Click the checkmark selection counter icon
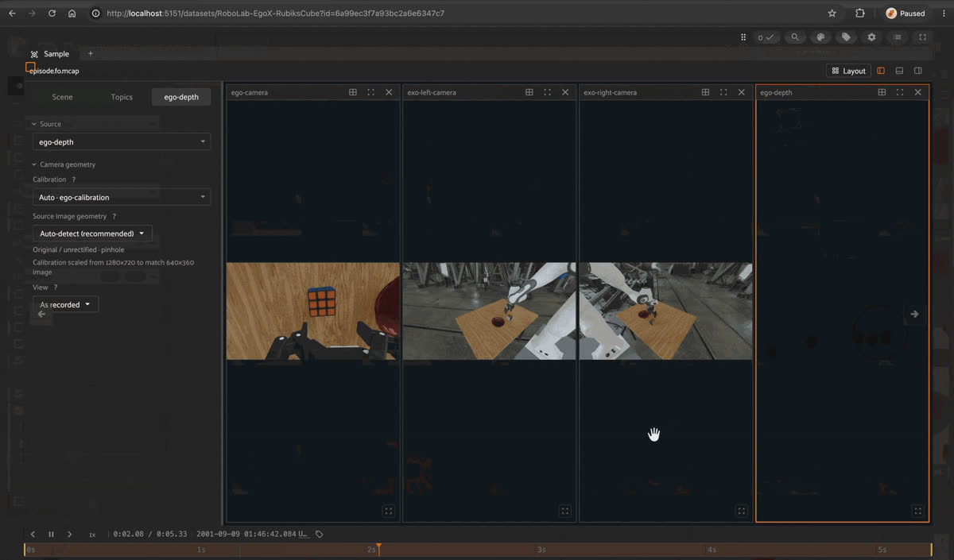The width and height of the screenshot is (954, 560). [766, 37]
